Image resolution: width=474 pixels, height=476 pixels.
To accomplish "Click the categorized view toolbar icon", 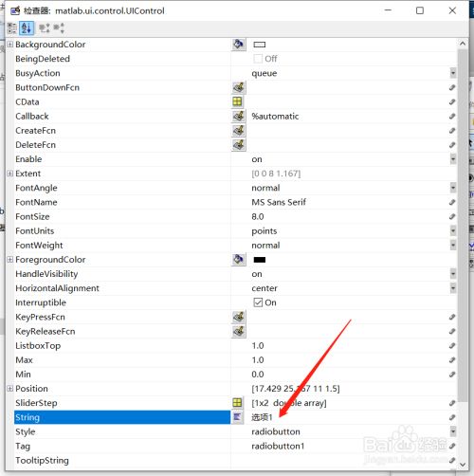I will [12, 28].
